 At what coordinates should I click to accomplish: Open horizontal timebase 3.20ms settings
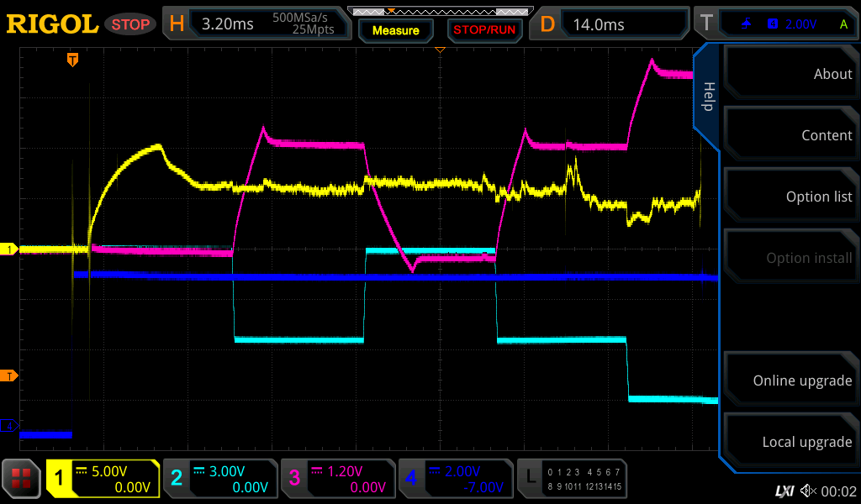pos(256,24)
